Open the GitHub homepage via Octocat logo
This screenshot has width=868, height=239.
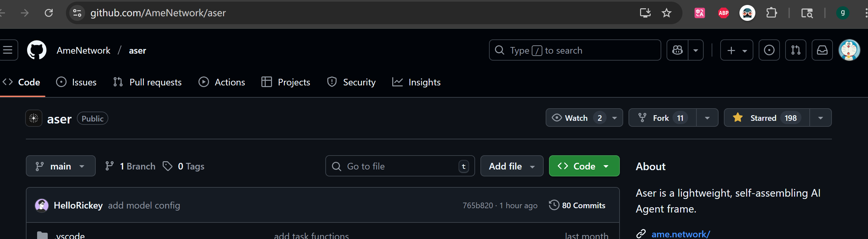pos(36,50)
